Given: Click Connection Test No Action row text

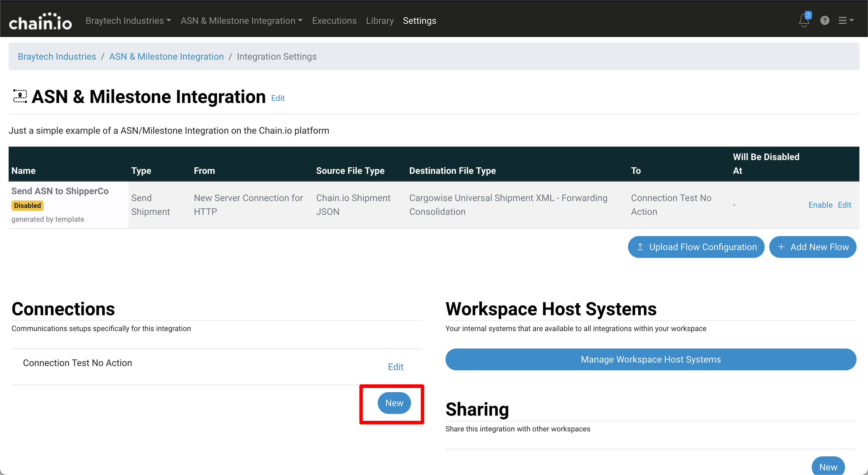Looking at the screenshot, I should 77,363.
